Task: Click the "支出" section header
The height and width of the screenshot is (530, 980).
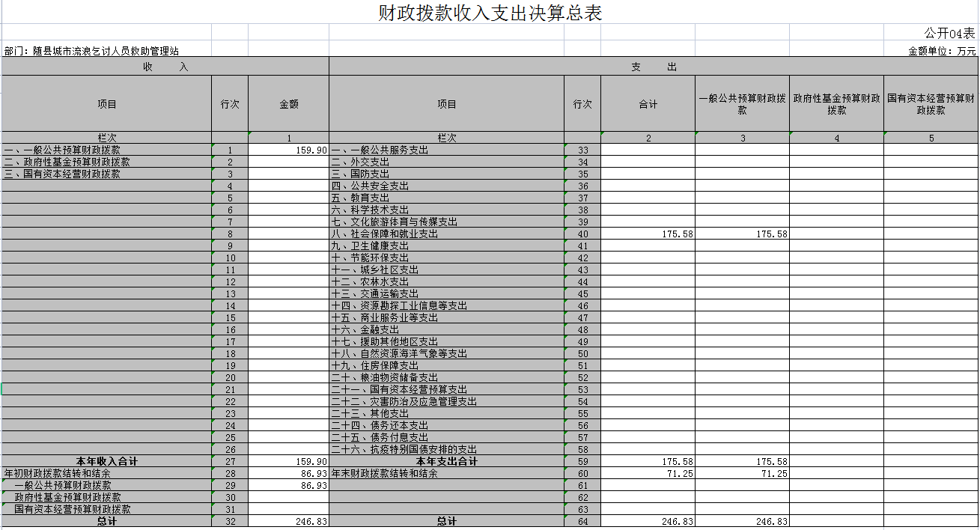Action: (x=654, y=67)
